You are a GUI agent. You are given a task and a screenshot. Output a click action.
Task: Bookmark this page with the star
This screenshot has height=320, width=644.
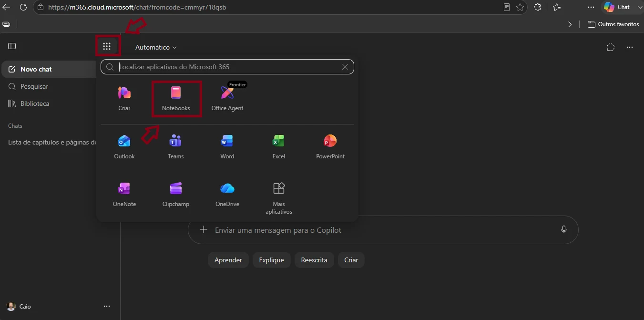[x=520, y=7]
